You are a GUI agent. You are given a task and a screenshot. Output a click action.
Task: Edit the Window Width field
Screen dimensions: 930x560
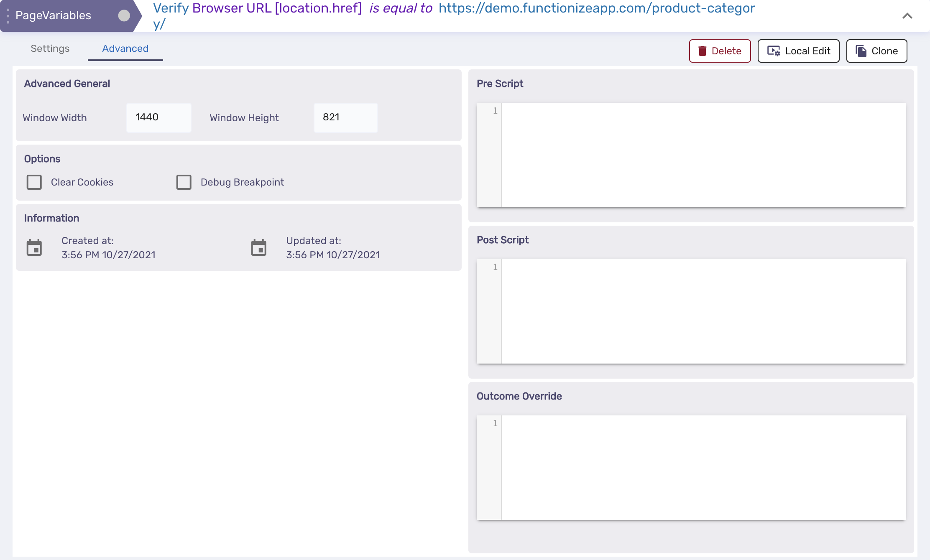pos(159,117)
